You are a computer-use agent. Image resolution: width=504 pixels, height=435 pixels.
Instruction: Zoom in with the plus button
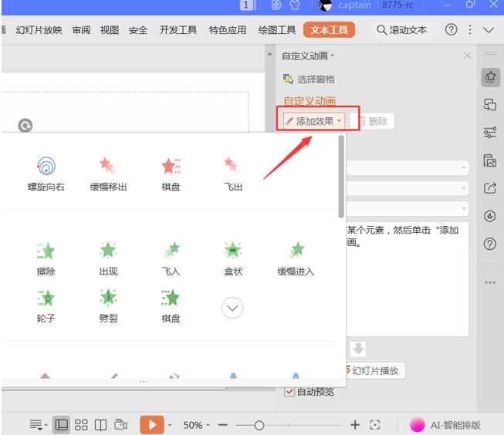pos(355,425)
